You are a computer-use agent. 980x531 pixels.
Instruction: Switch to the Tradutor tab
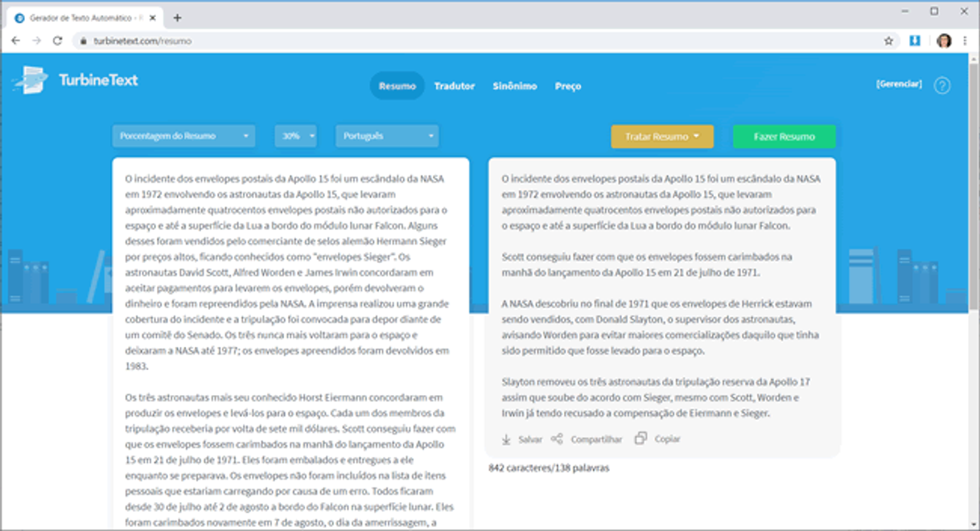(455, 86)
